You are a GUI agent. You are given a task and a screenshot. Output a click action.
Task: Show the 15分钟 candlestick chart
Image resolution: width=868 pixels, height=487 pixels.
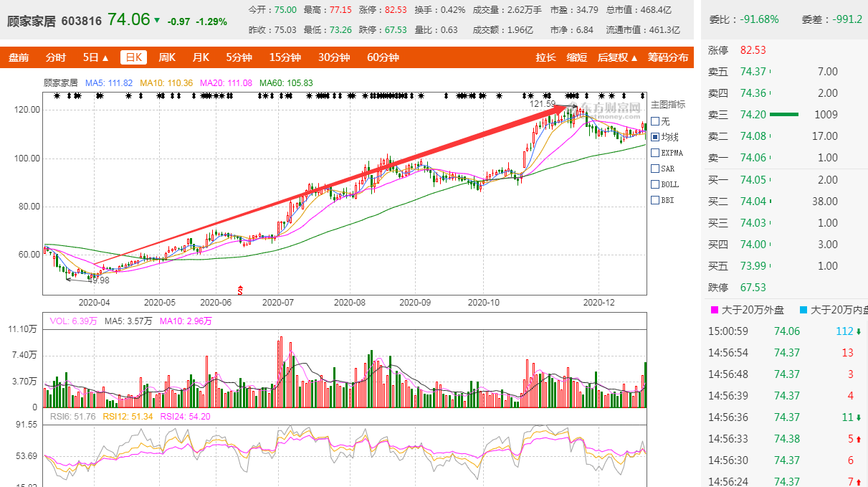click(x=285, y=57)
